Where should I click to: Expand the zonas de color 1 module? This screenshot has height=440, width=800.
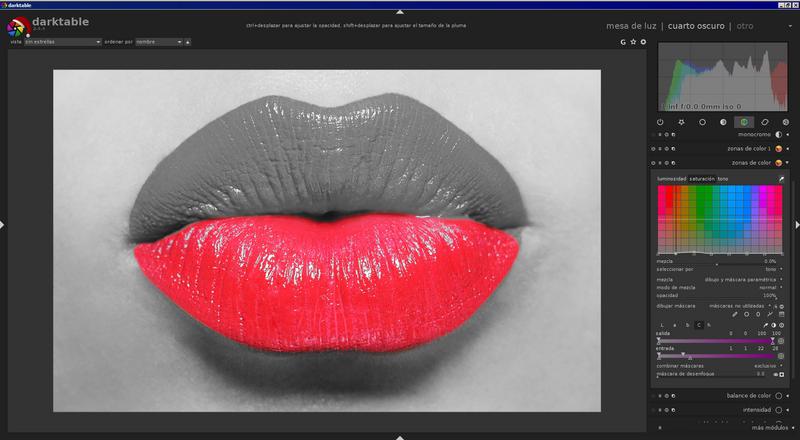tap(788, 149)
